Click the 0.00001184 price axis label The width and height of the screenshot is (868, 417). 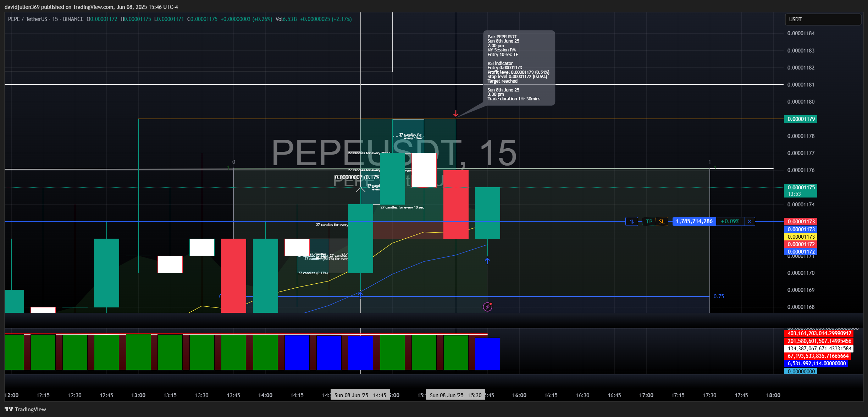(x=801, y=33)
